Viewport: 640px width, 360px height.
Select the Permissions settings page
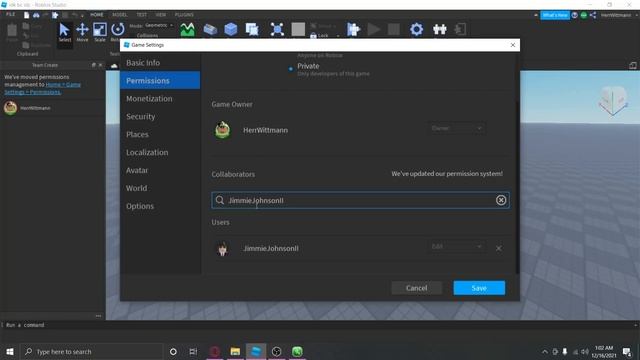(x=160, y=81)
